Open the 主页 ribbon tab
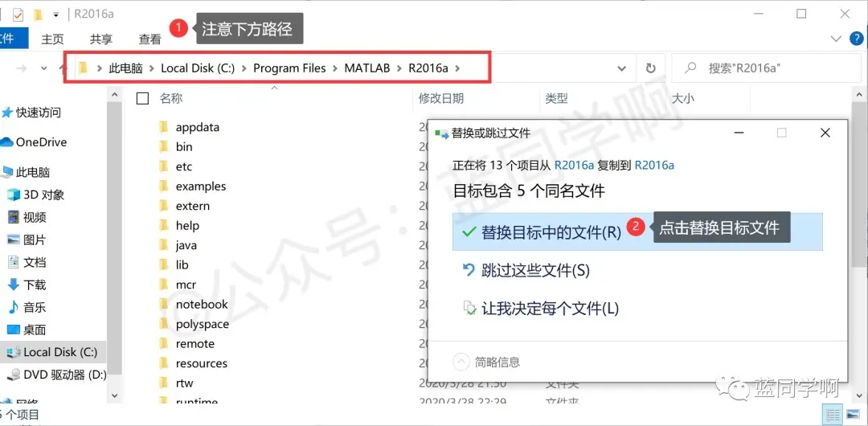Viewport: 868px width, 426px height. pos(53,39)
